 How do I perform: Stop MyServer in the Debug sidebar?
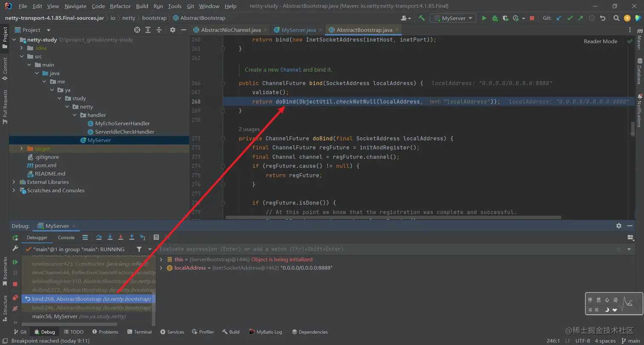(15, 284)
